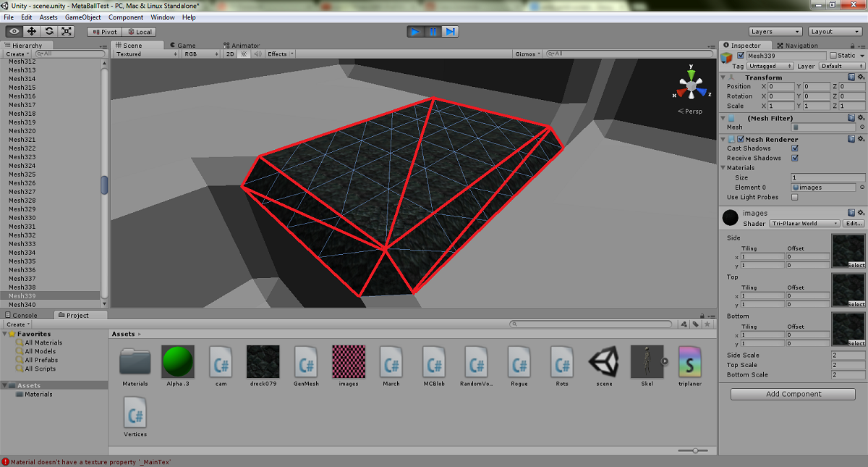
Task: Click Select on the Top texture
Action: [x=856, y=304]
